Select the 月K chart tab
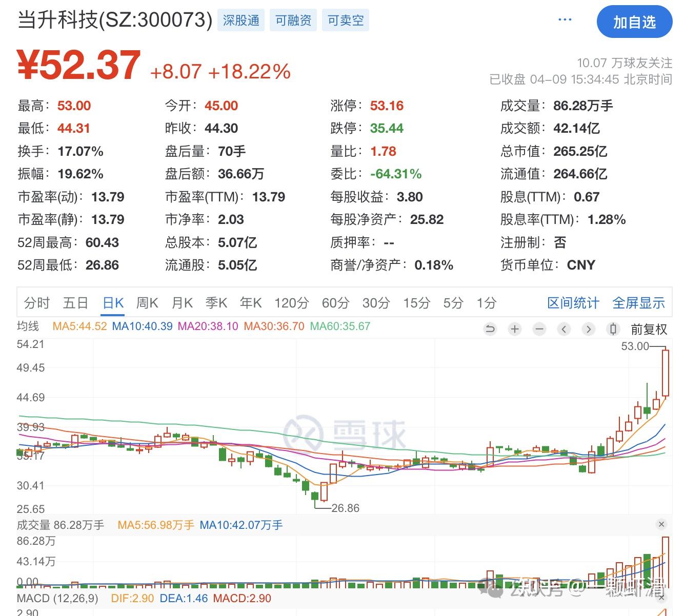This screenshot has height=616, width=684. [x=182, y=303]
